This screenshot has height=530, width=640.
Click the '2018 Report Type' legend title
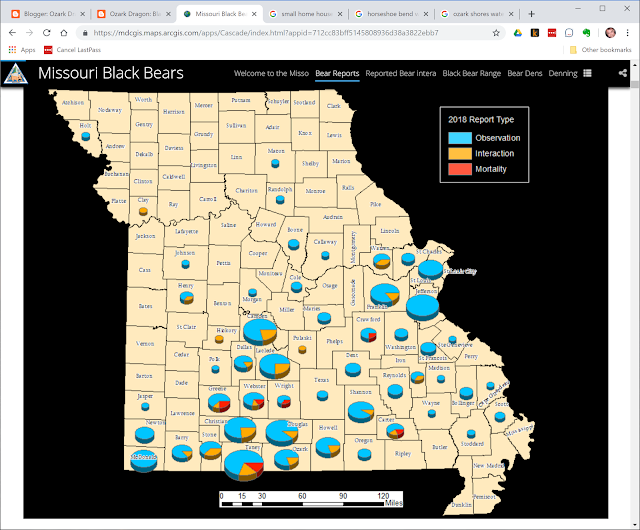tap(481, 120)
